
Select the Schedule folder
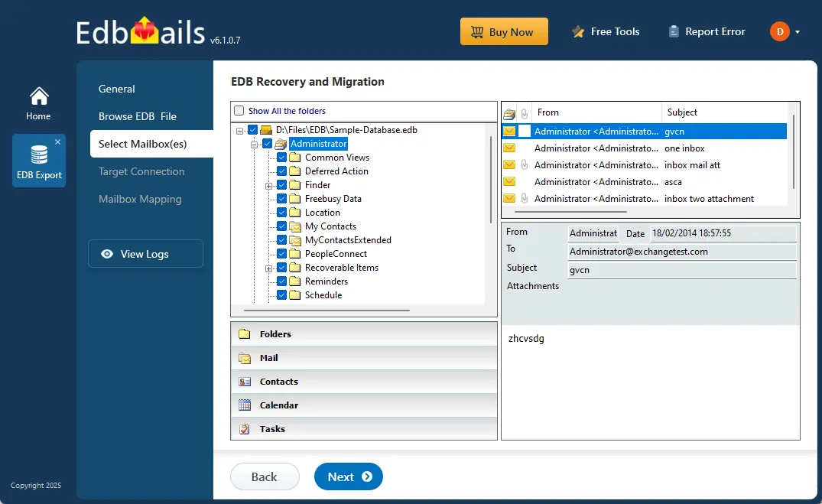323,294
